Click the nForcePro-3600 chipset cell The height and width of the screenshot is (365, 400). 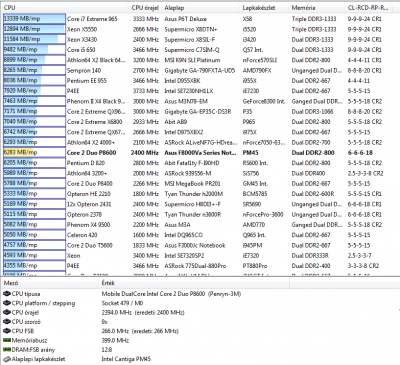(263, 214)
